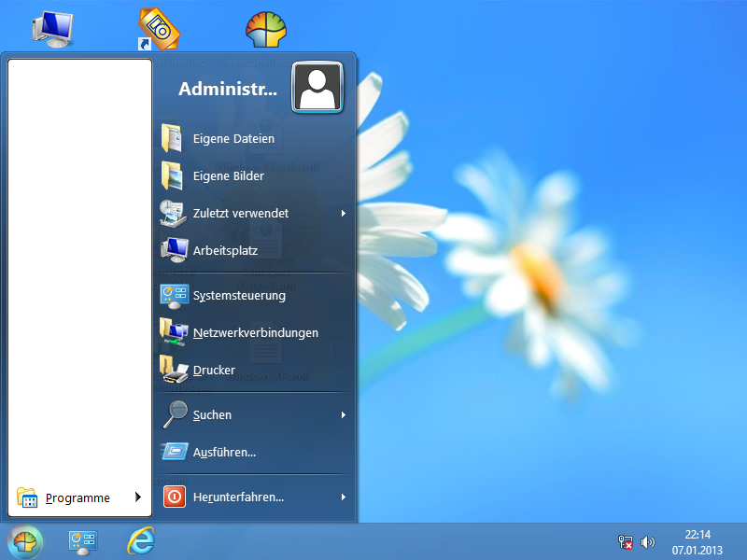Select the Computer desktop icon
Viewport: 747px width, 560px height.
point(53,30)
